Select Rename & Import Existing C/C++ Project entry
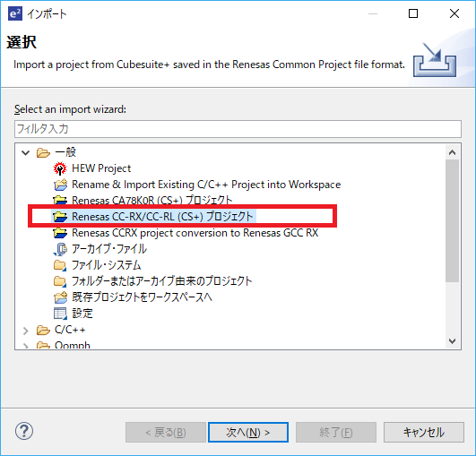 pos(206,185)
